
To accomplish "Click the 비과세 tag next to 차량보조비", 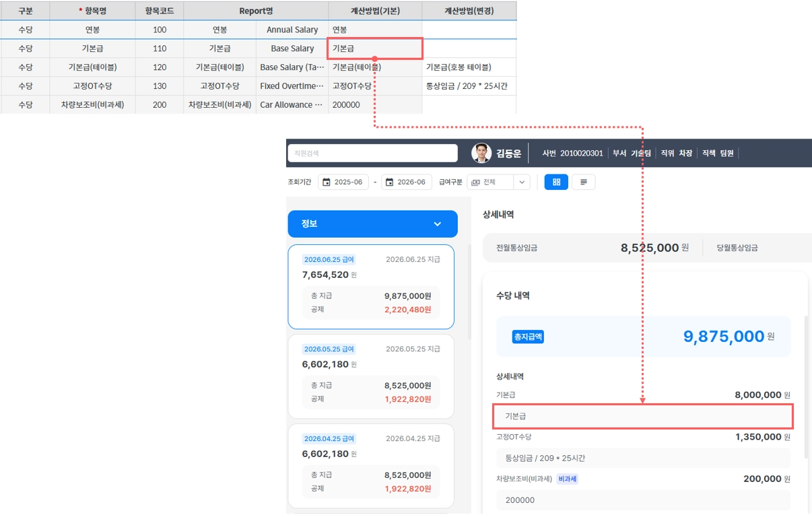I will 568,479.
